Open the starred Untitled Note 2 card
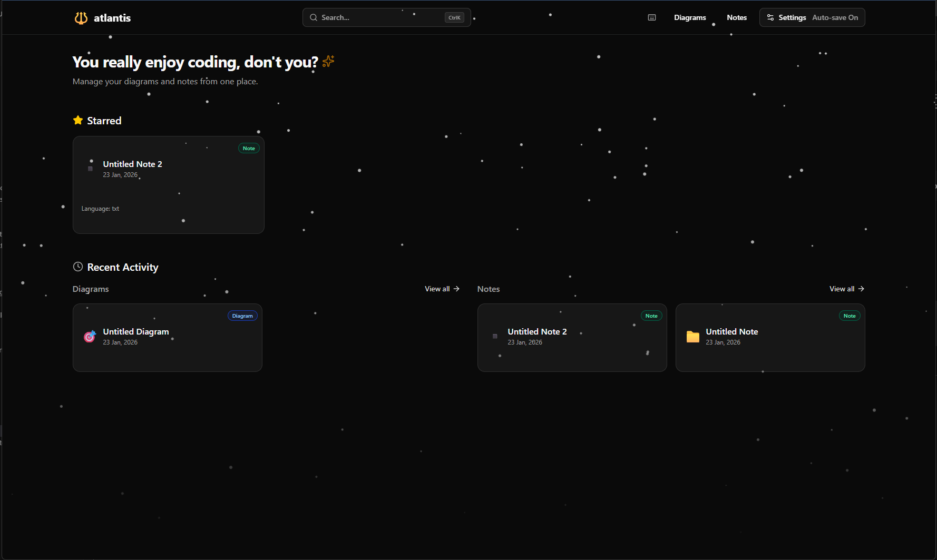The image size is (937, 560). tap(168, 184)
